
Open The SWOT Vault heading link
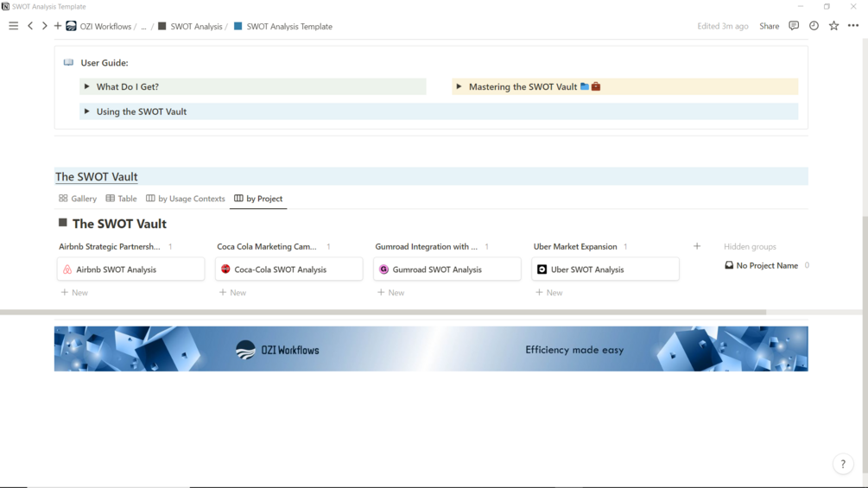click(x=97, y=176)
